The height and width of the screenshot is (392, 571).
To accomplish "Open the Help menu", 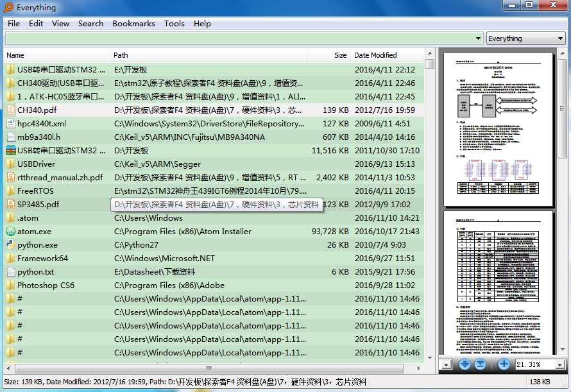I will point(202,23).
